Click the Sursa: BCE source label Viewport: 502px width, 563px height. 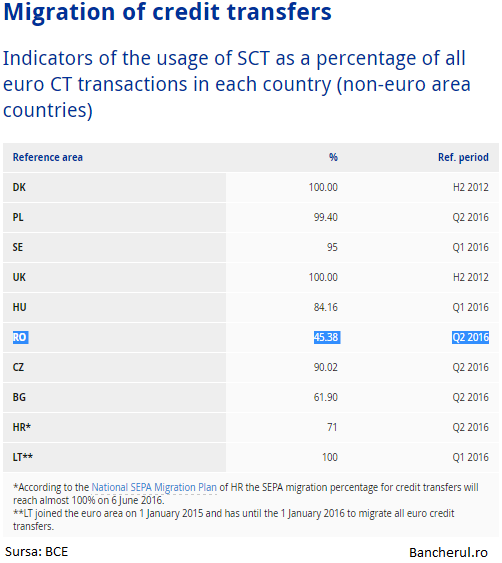pos(36,552)
